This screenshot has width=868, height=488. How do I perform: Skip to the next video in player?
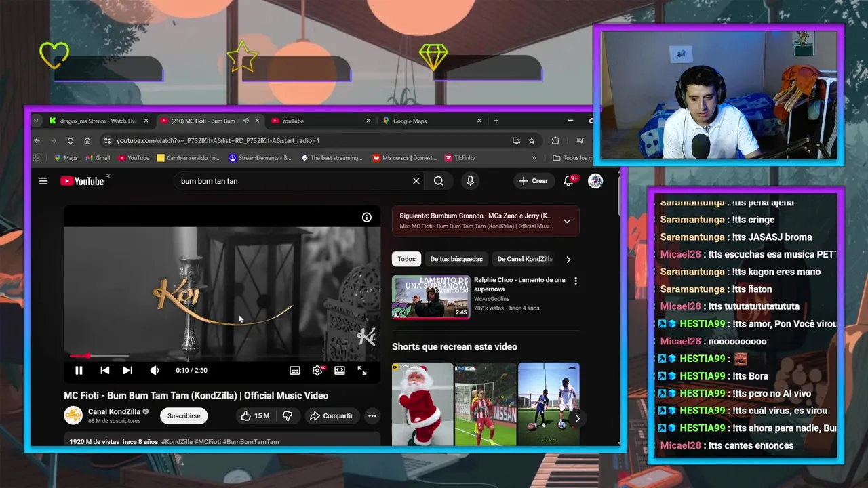127,370
